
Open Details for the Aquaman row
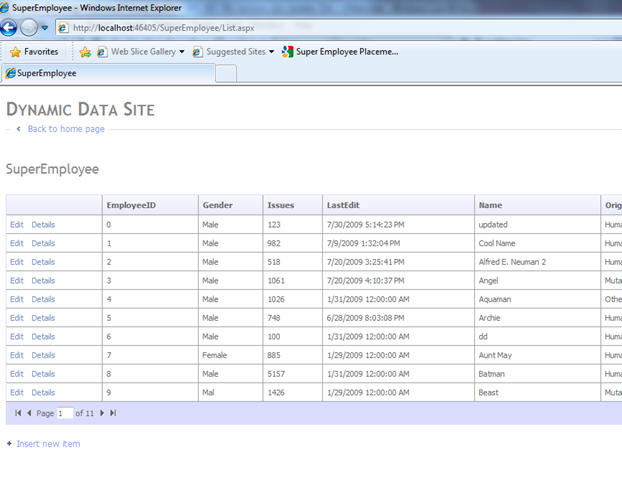(x=43, y=299)
